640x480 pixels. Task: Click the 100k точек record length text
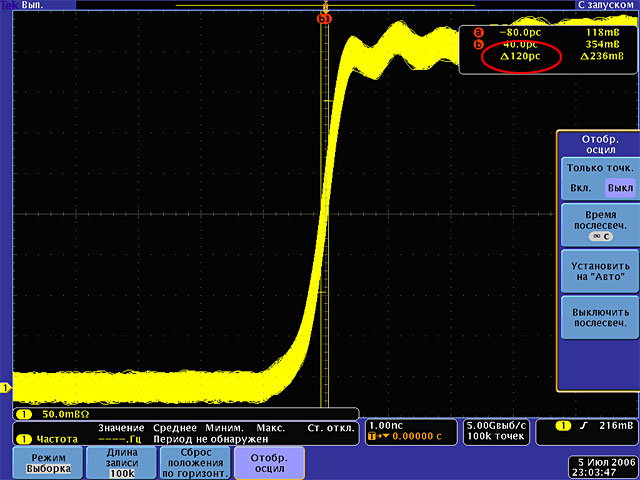click(496, 436)
